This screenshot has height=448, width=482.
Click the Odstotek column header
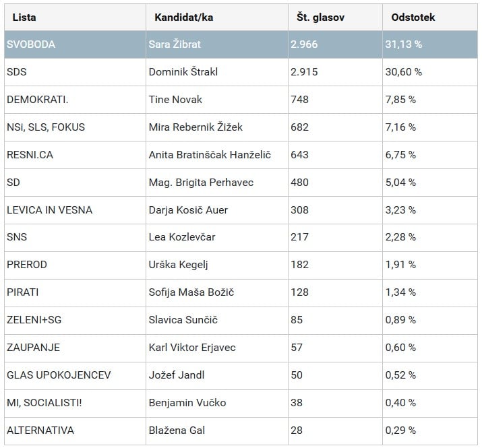[x=413, y=18]
